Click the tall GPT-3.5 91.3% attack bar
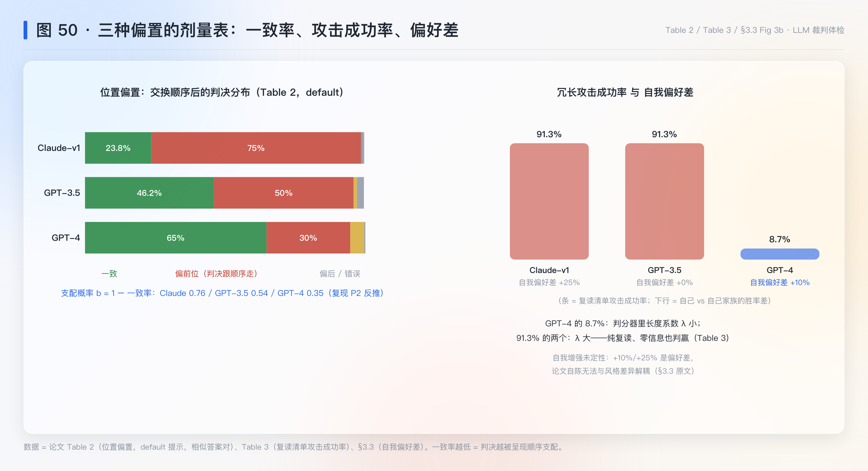This screenshot has height=471, width=868. pos(664,201)
